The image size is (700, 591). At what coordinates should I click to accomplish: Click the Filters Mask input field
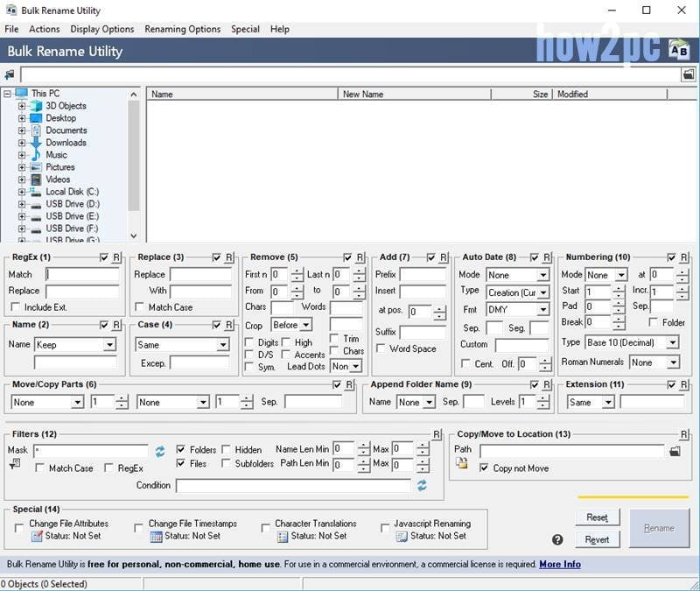click(x=91, y=450)
